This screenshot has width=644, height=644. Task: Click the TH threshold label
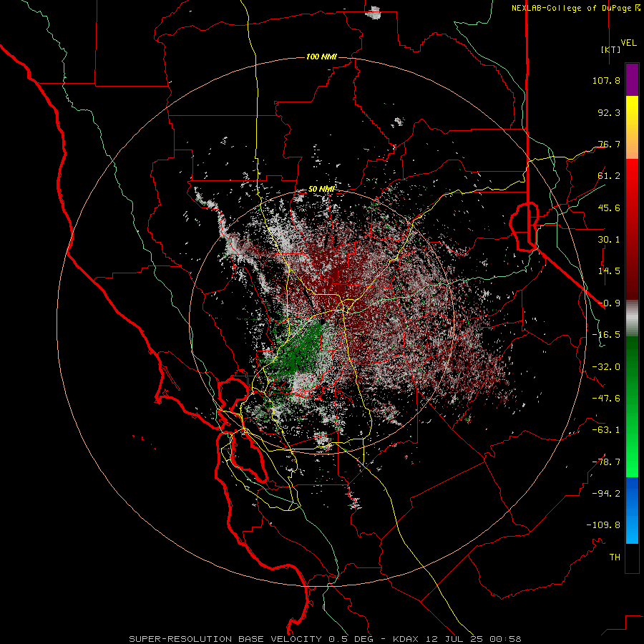coord(615,557)
